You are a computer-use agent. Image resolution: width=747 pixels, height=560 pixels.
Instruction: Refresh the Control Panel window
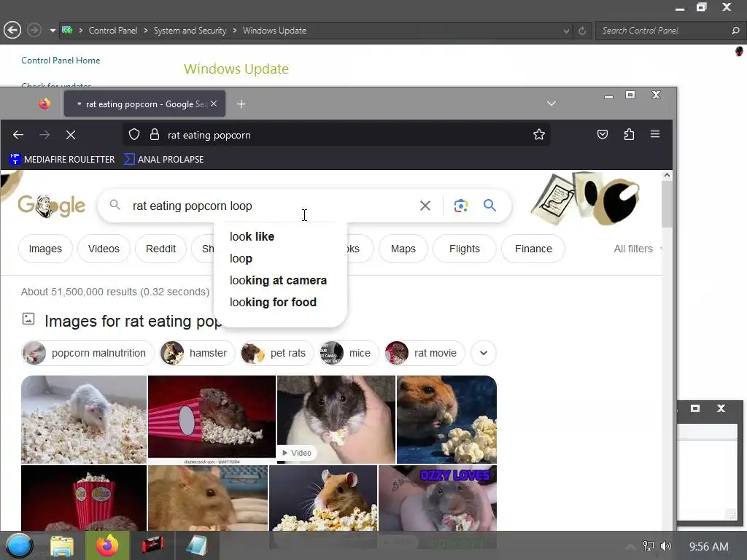[x=582, y=31]
